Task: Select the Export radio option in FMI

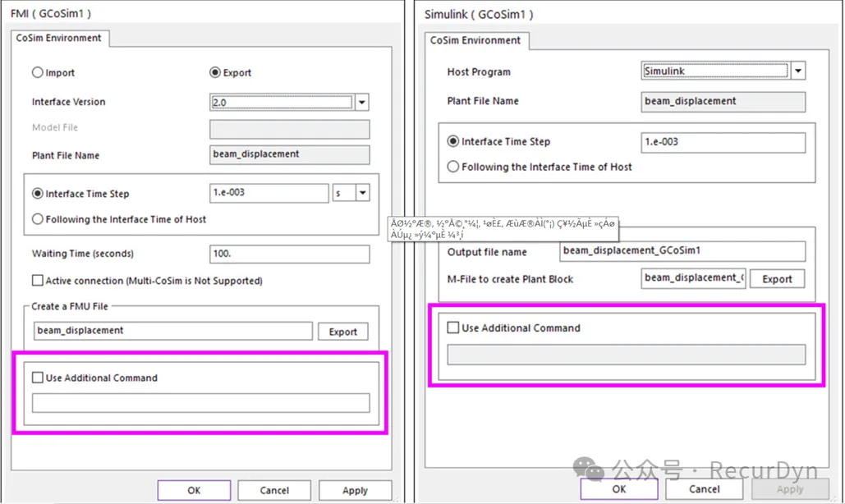Action: click(216, 73)
